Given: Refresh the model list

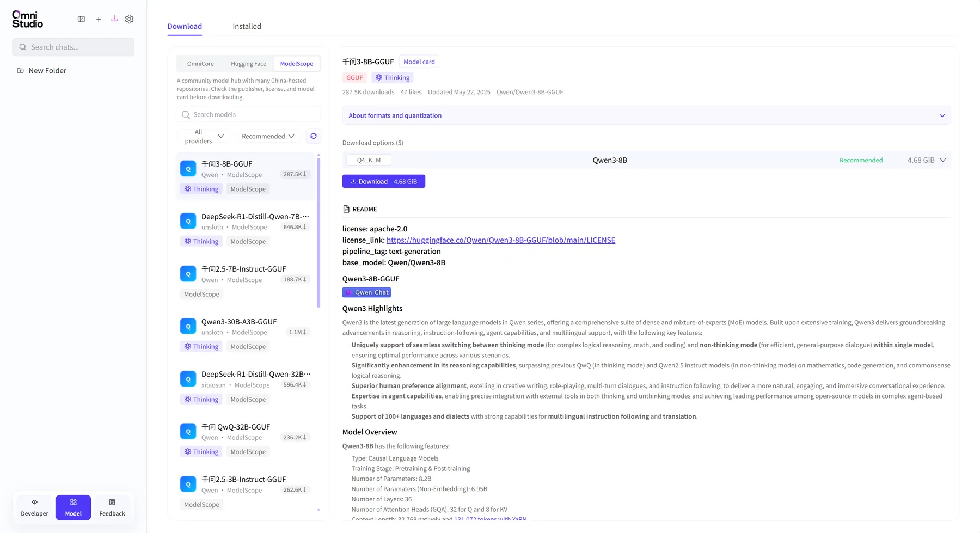Looking at the screenshot, I should [x=314, y=136].
